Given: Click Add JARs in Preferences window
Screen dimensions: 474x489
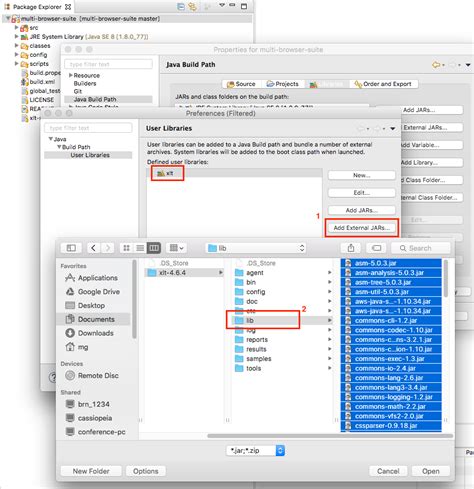Looking at the screenshot, I should click(x=362, y=210).
